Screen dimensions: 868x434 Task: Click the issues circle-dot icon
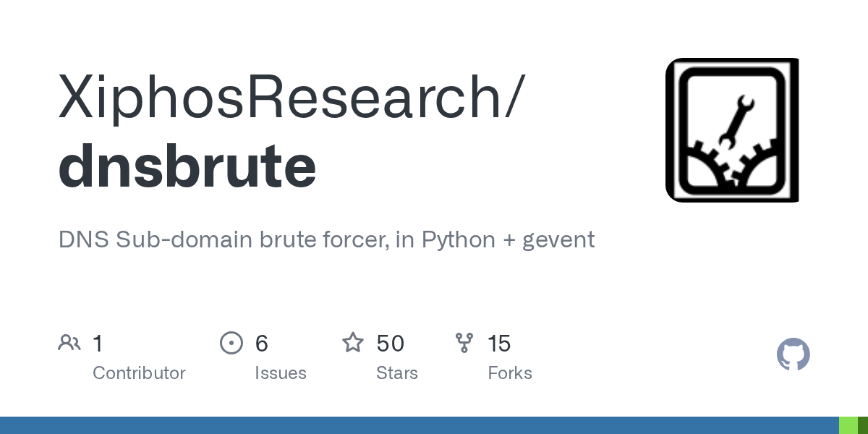pos(231,343)
